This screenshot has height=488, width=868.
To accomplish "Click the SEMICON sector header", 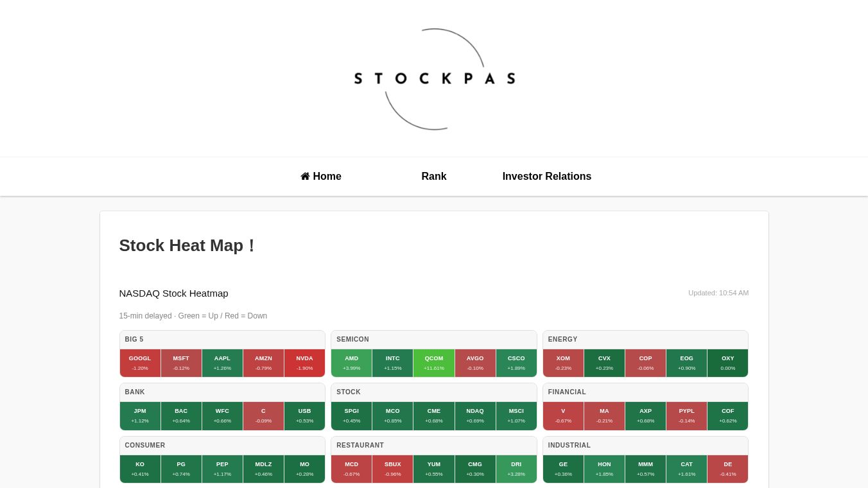I will [434, 340].
